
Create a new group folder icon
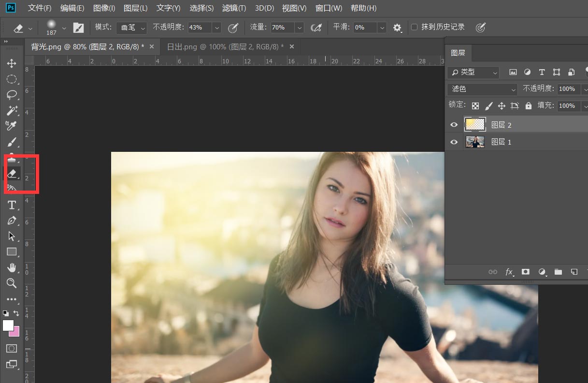pyautogui.click(x=559, y=272)
